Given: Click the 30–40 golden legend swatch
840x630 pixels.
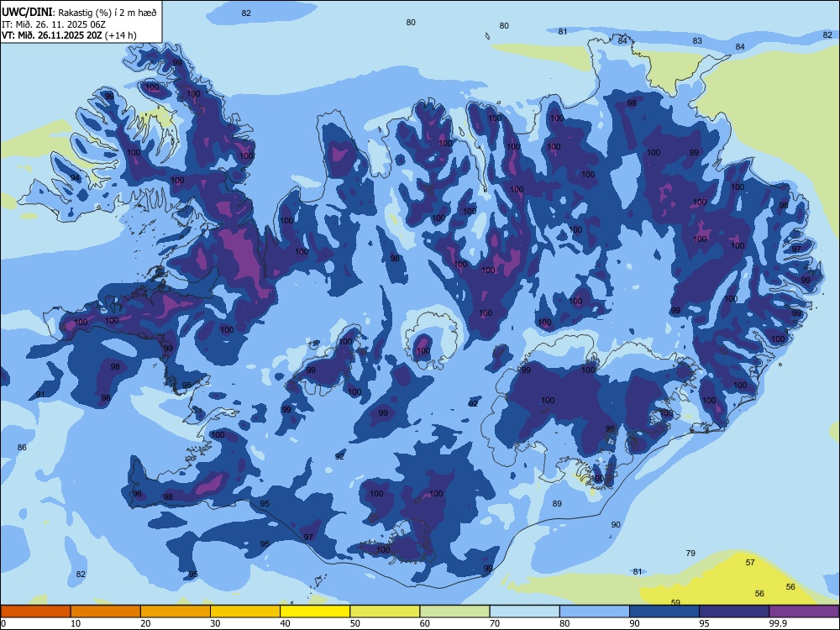Looking at the screenshot, I should tap(245, 612).
